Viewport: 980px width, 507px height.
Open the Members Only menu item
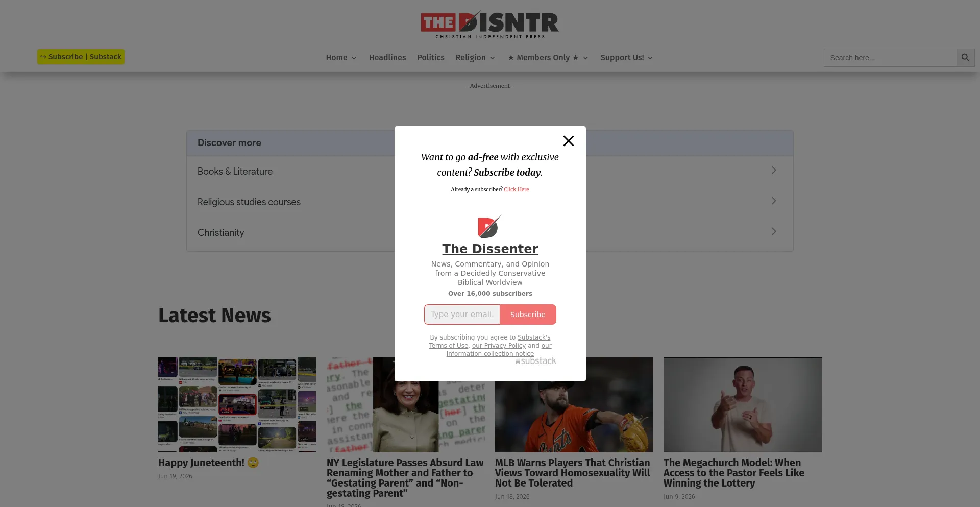543,58
